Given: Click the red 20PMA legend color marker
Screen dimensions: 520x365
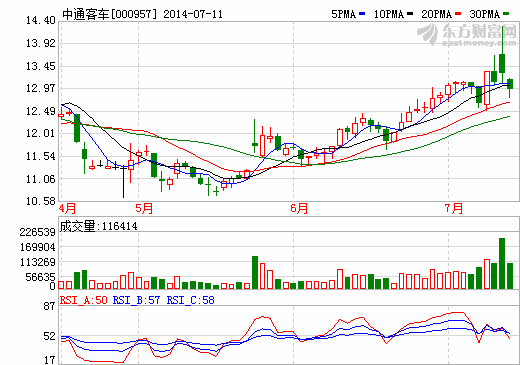Looking at the screenshot, I should [x=458, y=14].
